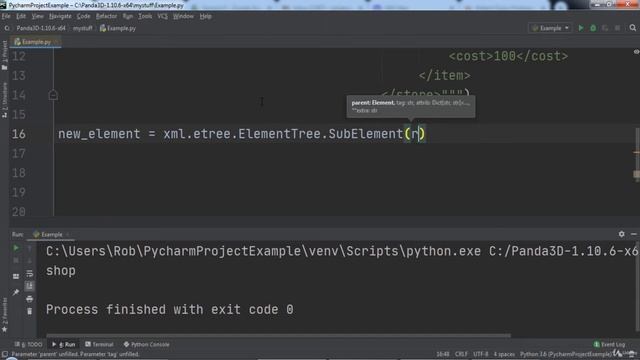This screenshot has width=640, height=360.
Task: Open the Python Console tool window
Action: click(147, 344)
